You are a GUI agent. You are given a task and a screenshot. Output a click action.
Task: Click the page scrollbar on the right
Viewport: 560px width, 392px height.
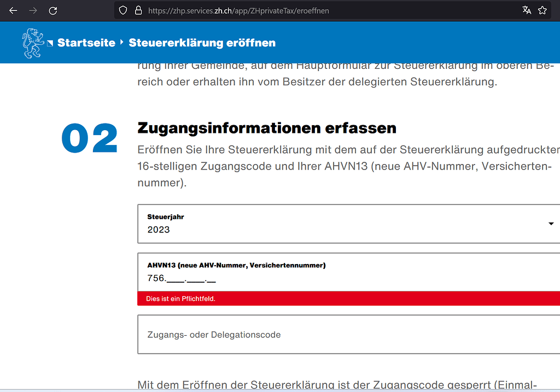[557, 219]
